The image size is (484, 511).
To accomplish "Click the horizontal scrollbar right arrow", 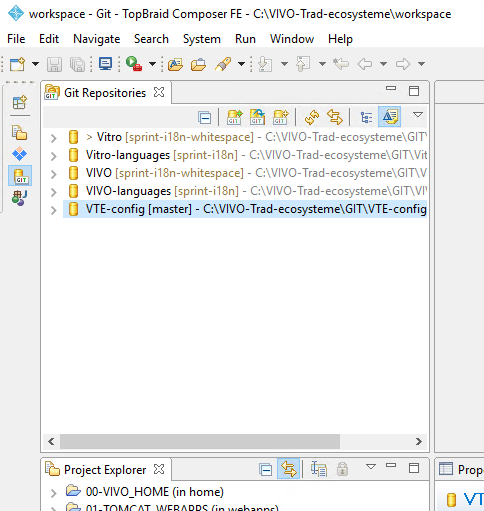I will point(419,442).
